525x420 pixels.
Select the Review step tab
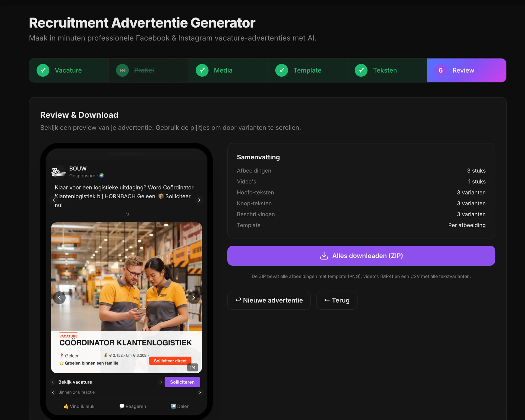[467, 70]
